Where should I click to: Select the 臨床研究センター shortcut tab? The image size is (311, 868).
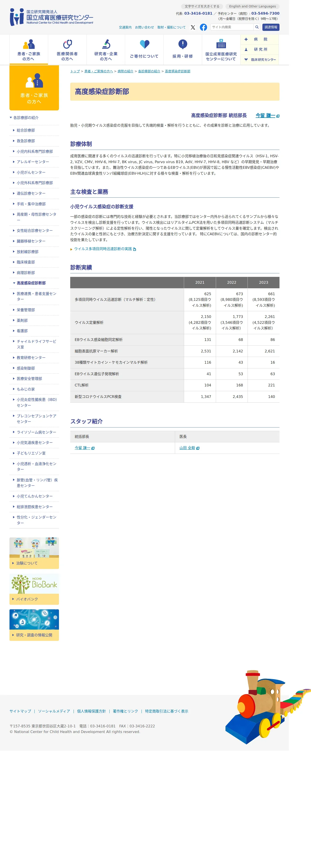pos(259,60)
